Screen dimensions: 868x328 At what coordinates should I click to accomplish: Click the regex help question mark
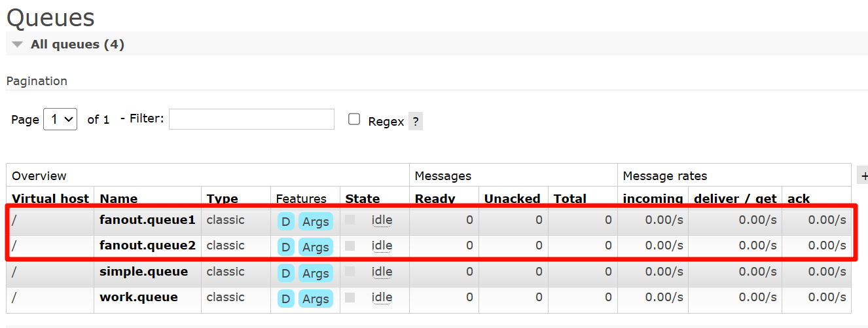[x=416, y=121]
